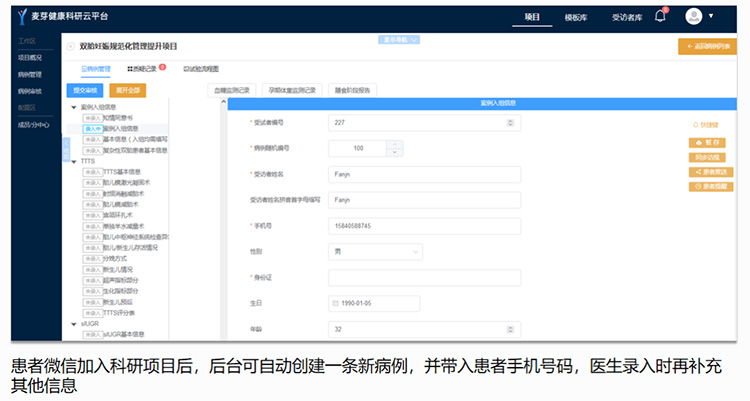Screen dimensions: 750x401
Task: Select the 宫颈环扎术 tree item
Action: (108, 215)
